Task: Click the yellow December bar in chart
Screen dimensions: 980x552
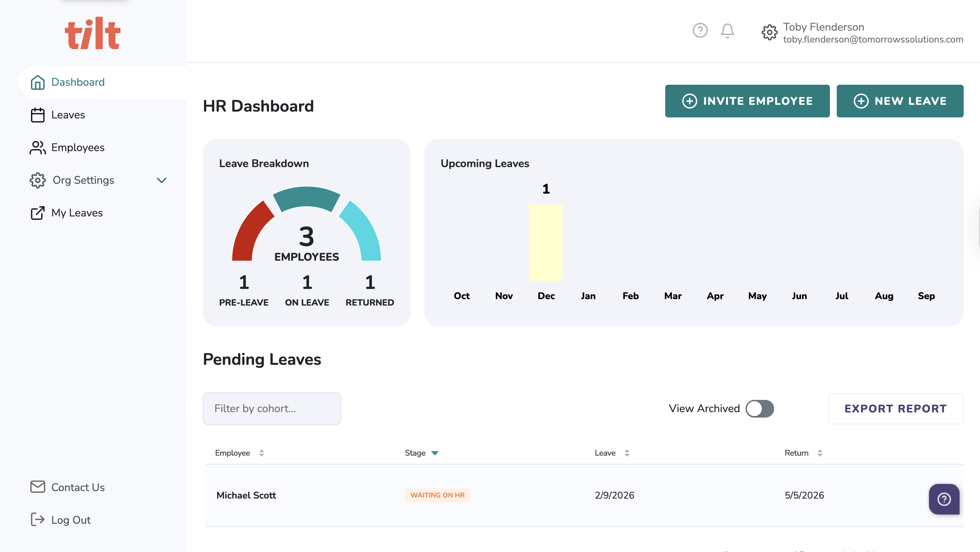Action: [546, 243]
